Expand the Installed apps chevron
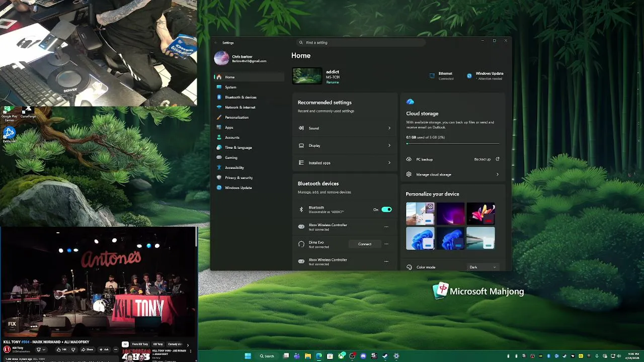644x362 pixels. point(389,162)
